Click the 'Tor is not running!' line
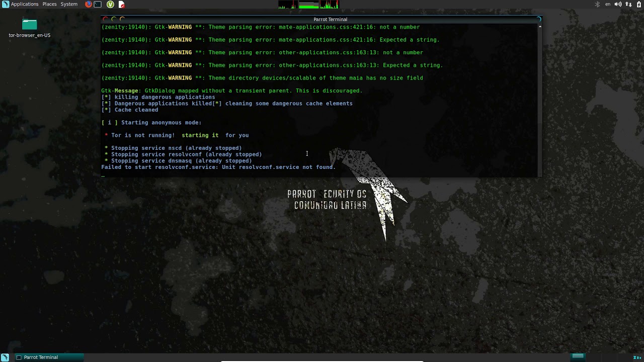Screen dimensions: 644x362 (177, 135)
